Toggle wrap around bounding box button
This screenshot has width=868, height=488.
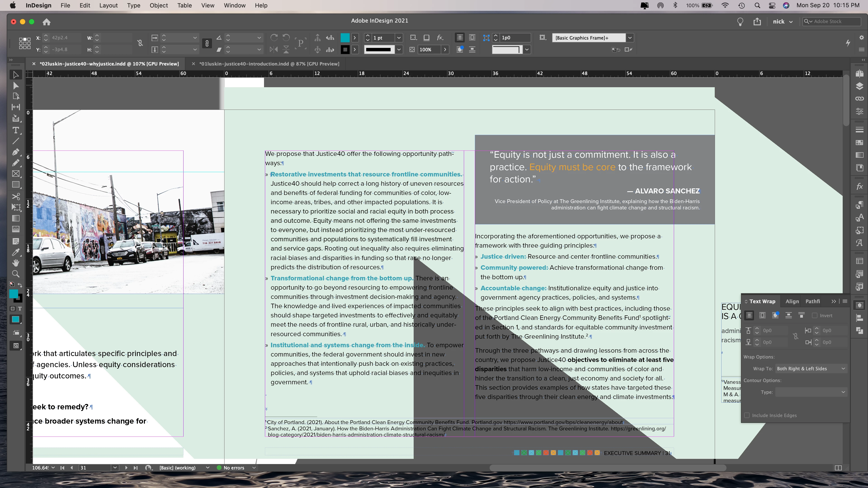click(x=762, y=316)
